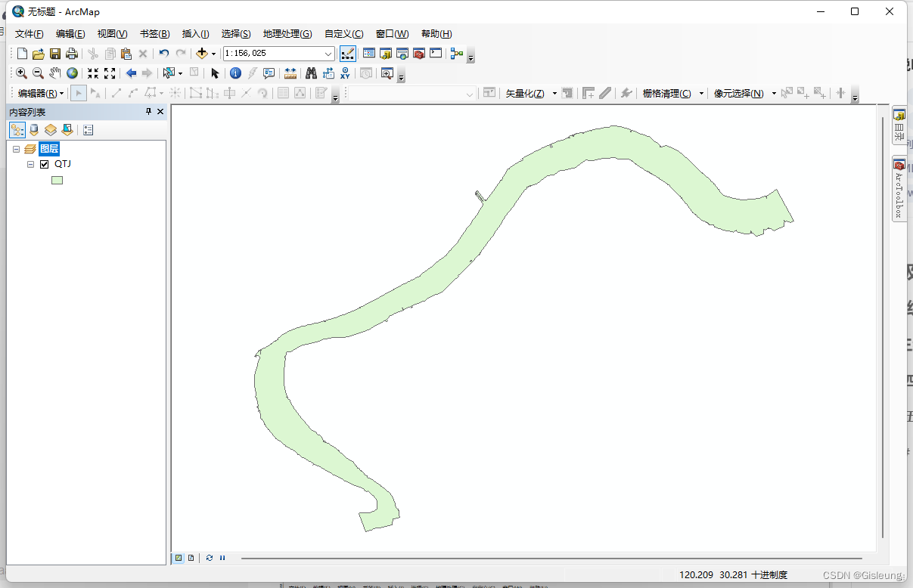913x588 pixels.
Task: Activate the Pan hand tool
Action: point(55,73)
